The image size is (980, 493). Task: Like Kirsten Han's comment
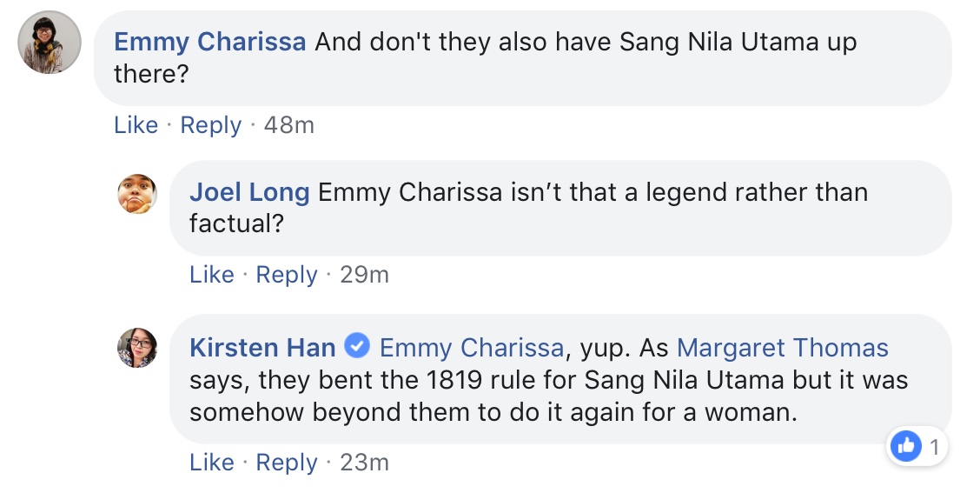point(211,463)
